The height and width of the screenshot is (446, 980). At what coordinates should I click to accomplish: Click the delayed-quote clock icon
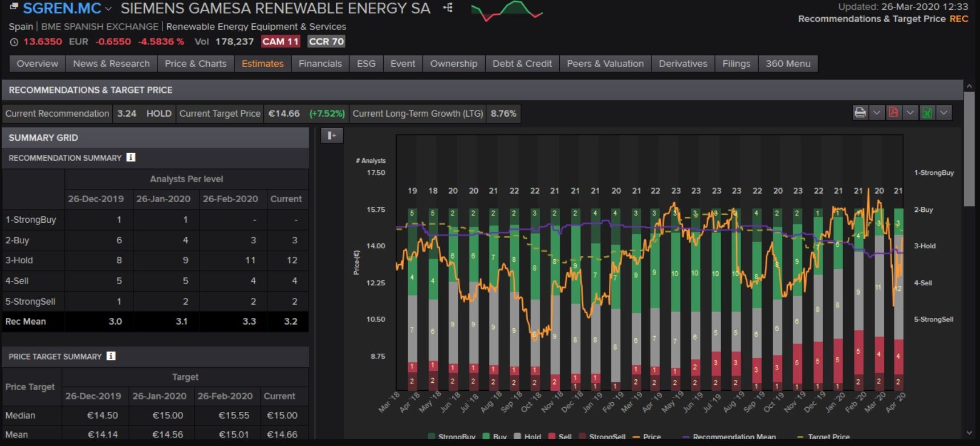[14, 42]
